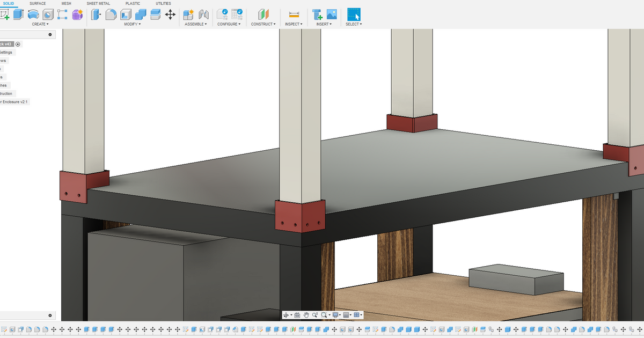Click the Insert Canvas image icon
This screenshot has height=338, width=644.
pyautogui.click(x=332, y=14)
